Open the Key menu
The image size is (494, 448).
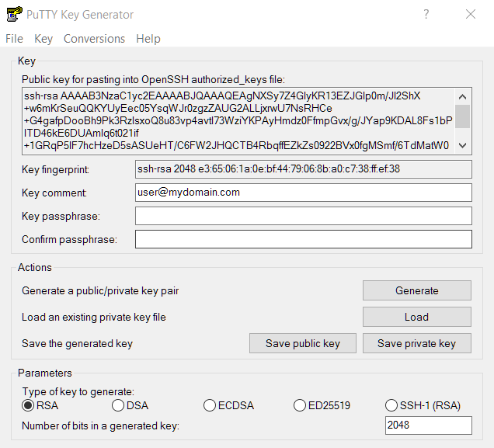[43, 39]
